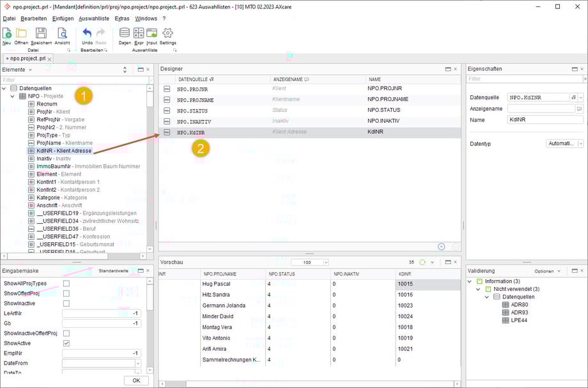Check the ShowInactive checkbox
This screenshot has height=388, width=588.
pos(66,303)
